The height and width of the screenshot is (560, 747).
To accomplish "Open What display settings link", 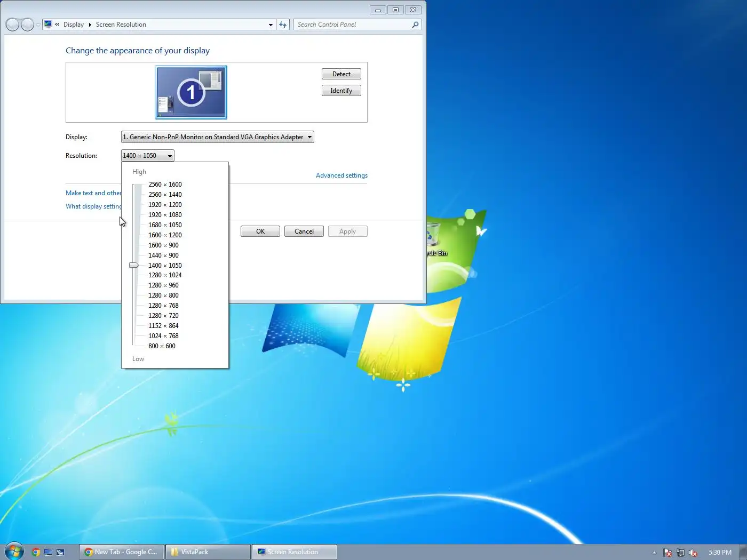I will pyautogui.click(x=93, y=206).
